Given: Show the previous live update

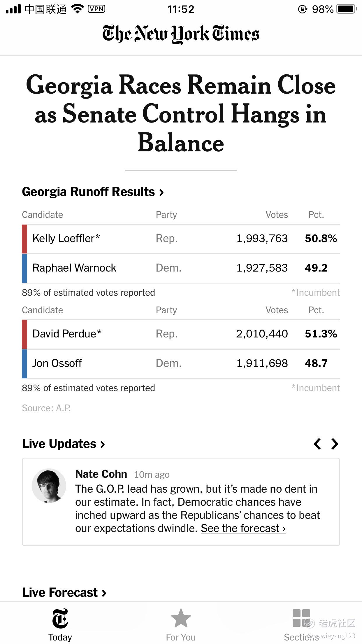Looking at the screenshot, I should click(317, 444).
